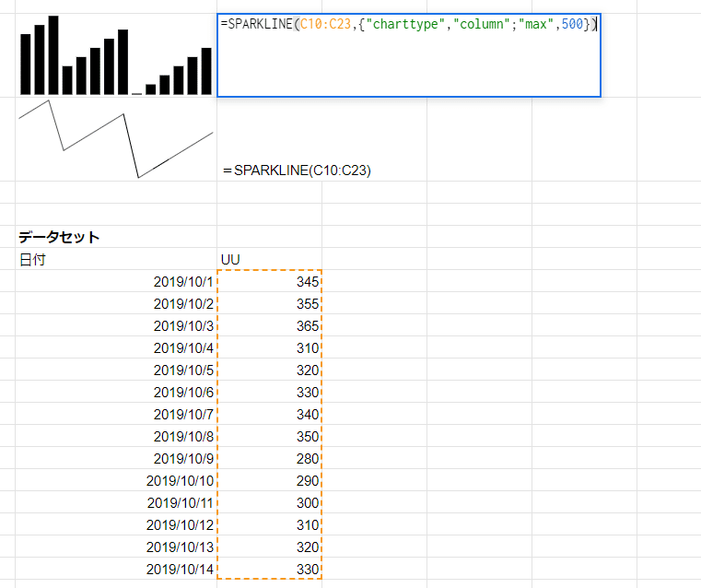Select the date cell 2019/10/11

116,502
